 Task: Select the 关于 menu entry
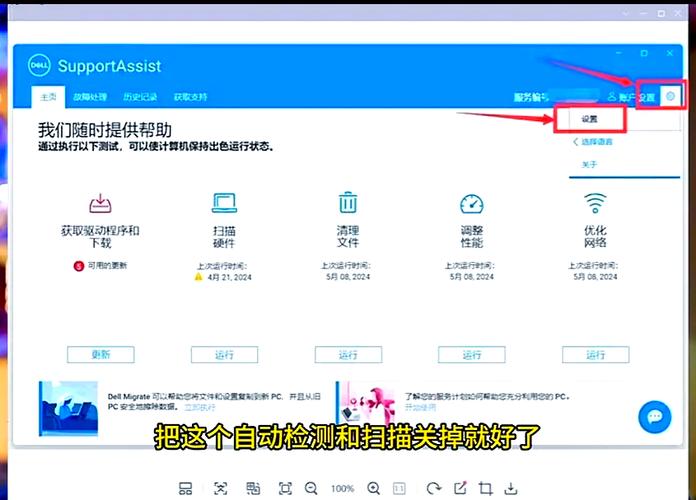pyautogui.click(x=589, y=164)
